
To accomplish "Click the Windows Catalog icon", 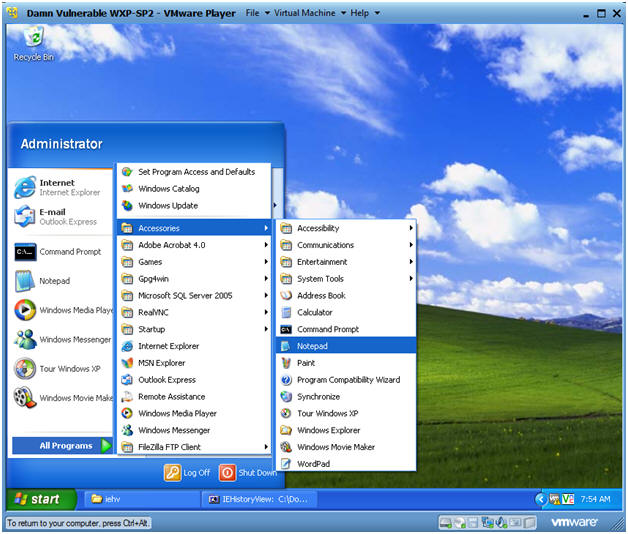I will click(127, 188).
